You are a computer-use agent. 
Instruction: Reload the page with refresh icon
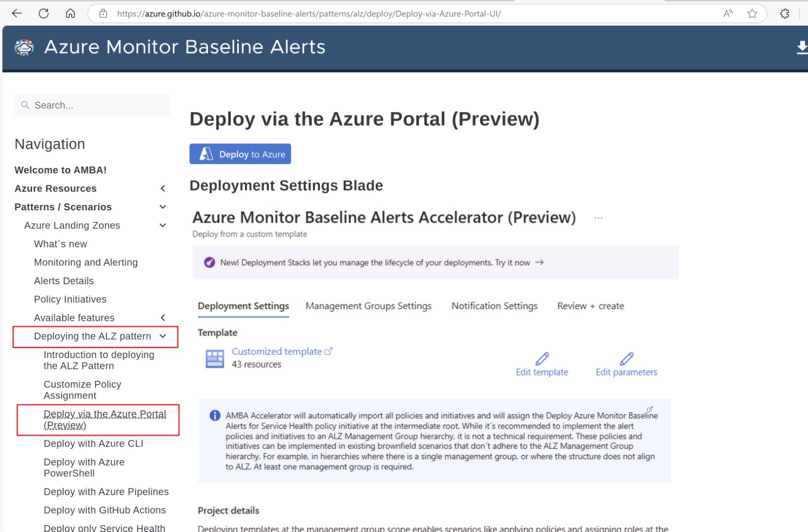tap(44, 13)
